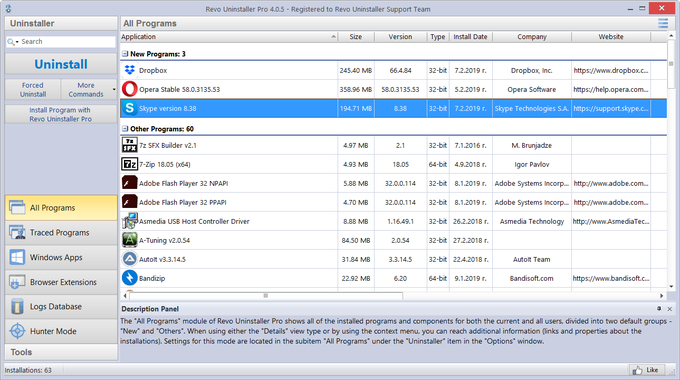The width and height of the screenshot is (680, 380).
Task: Select the Dropbox row name
Action: 153,70
